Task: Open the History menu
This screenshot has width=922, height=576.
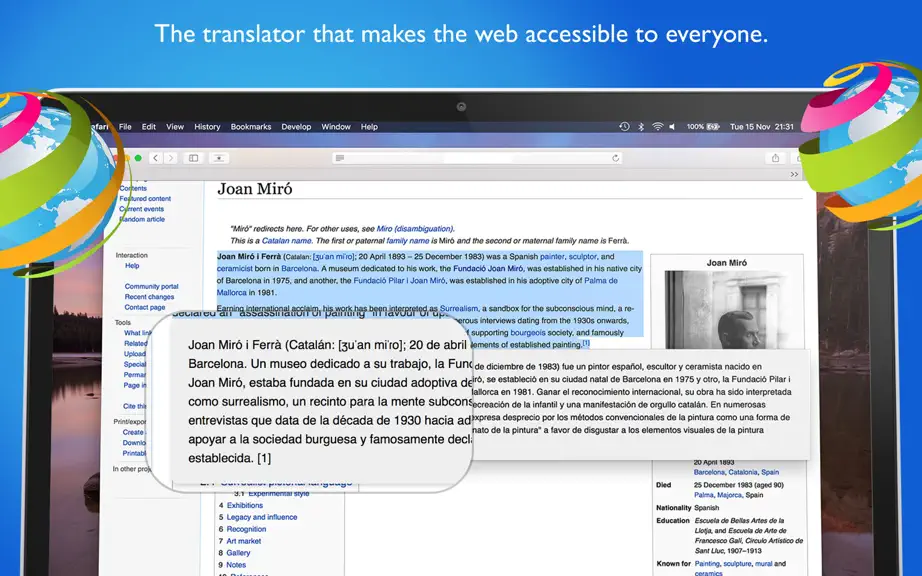Action: pos(207,127)
